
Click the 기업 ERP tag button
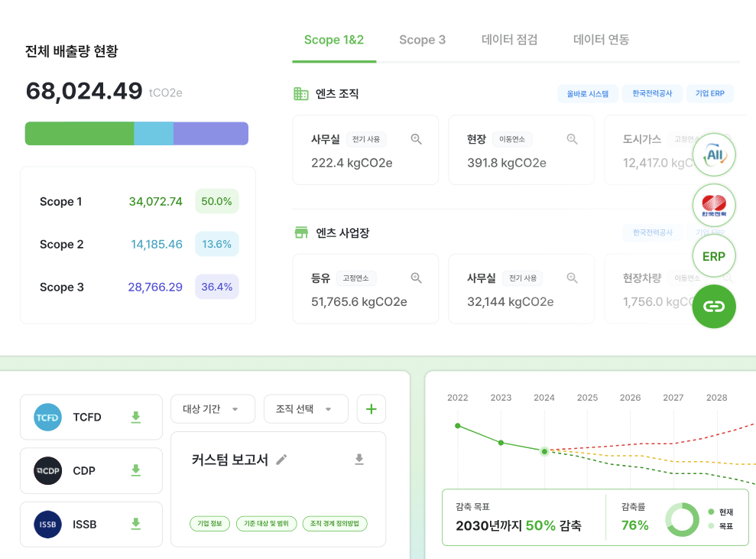[709, 94]
